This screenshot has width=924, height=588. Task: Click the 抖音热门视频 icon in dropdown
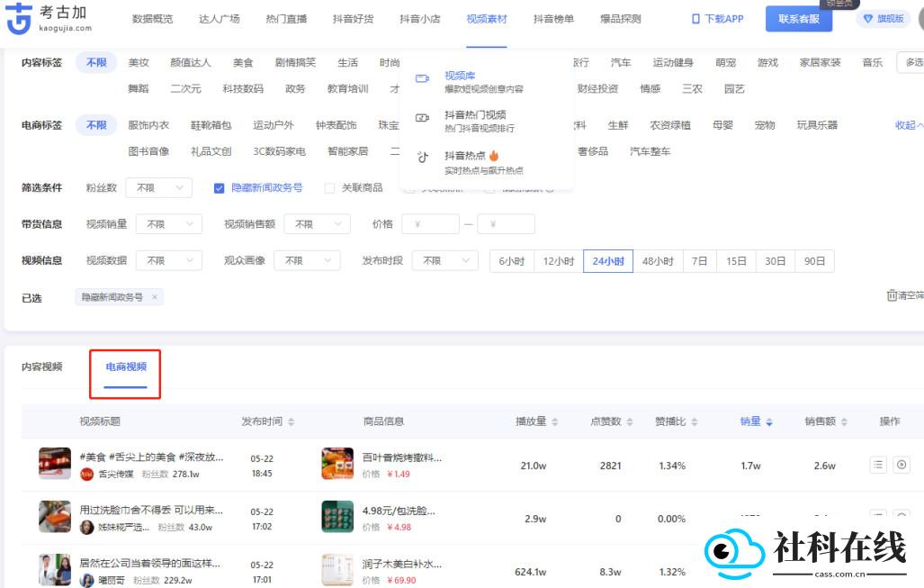pos(423,118)
